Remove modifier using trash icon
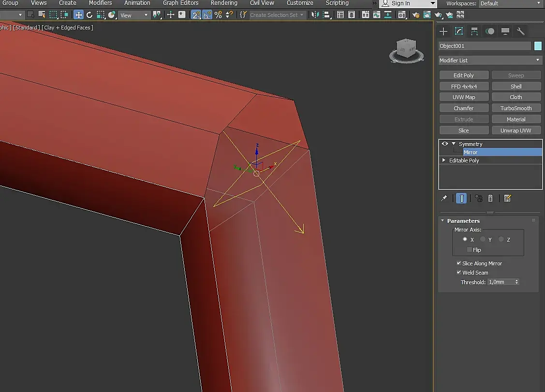Viewport: 545px width, 392px height. 490,198
